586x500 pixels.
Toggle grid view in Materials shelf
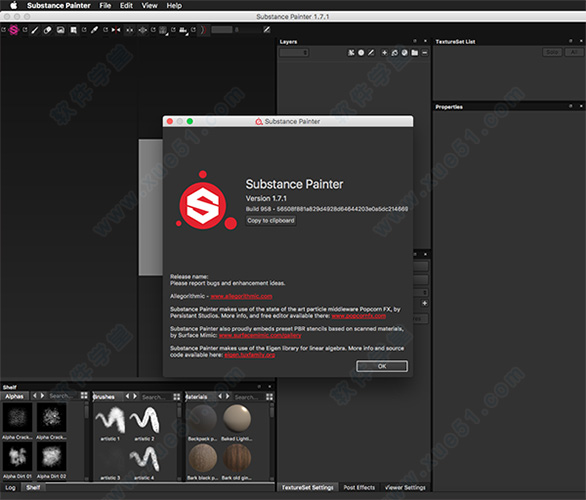click(269, 396)
